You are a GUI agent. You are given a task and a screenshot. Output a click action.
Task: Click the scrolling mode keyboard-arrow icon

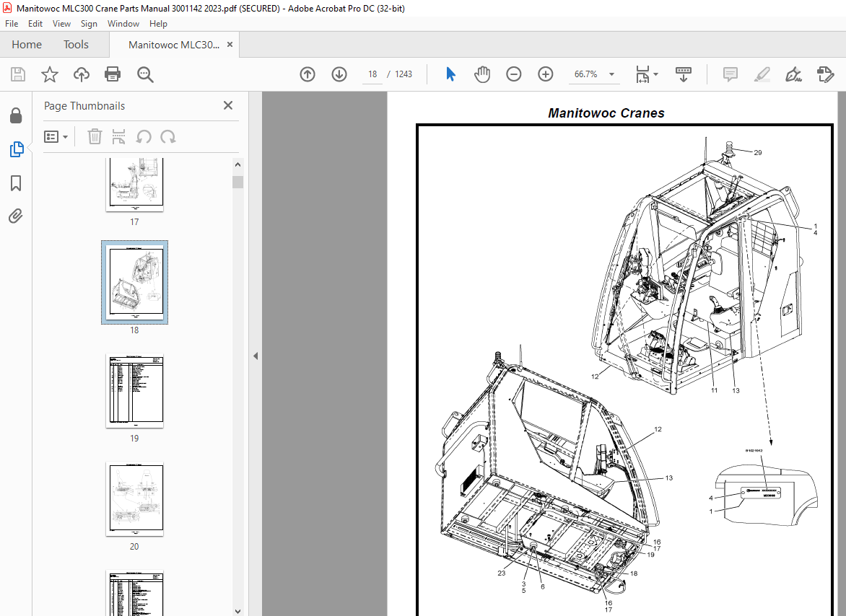tap(684, 74)
